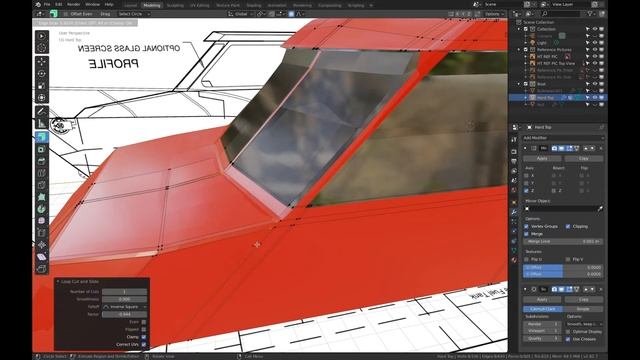The width and height of the screenshot is (640, 360).
Task: Select the Spin tool
Action: pos(42,209)
